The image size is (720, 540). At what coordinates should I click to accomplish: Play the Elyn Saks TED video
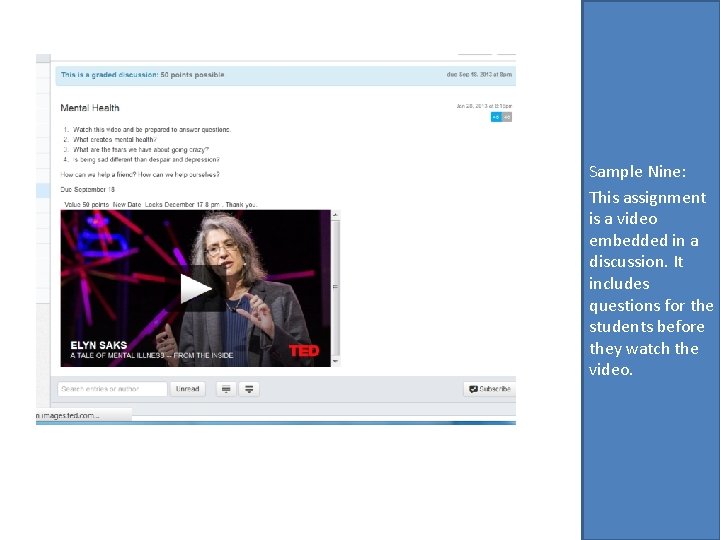[196, 288]
